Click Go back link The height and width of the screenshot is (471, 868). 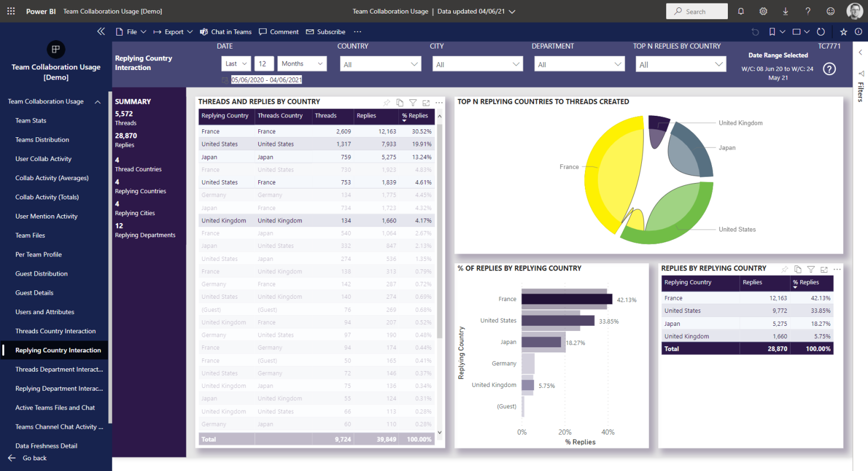[27, 458]
